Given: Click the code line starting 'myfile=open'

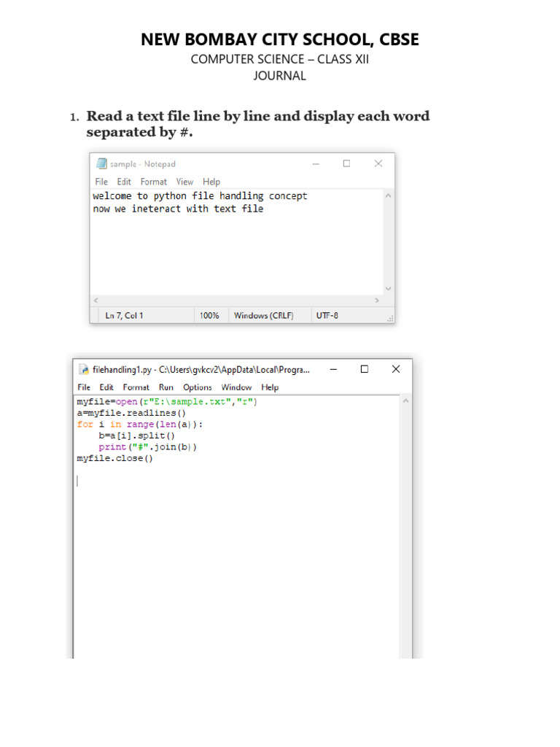Looking at the screenshot, I should [x=167, y=402].
